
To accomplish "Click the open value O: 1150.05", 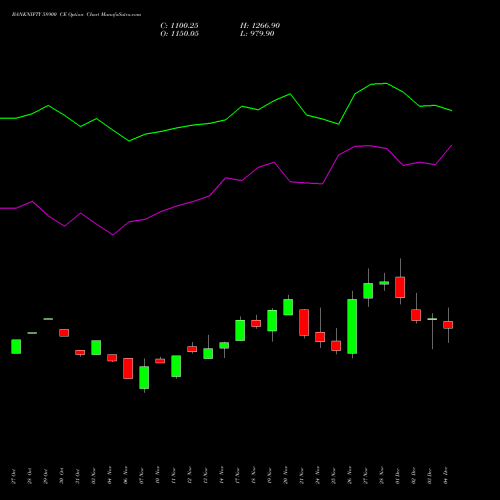I will (179, 34).
